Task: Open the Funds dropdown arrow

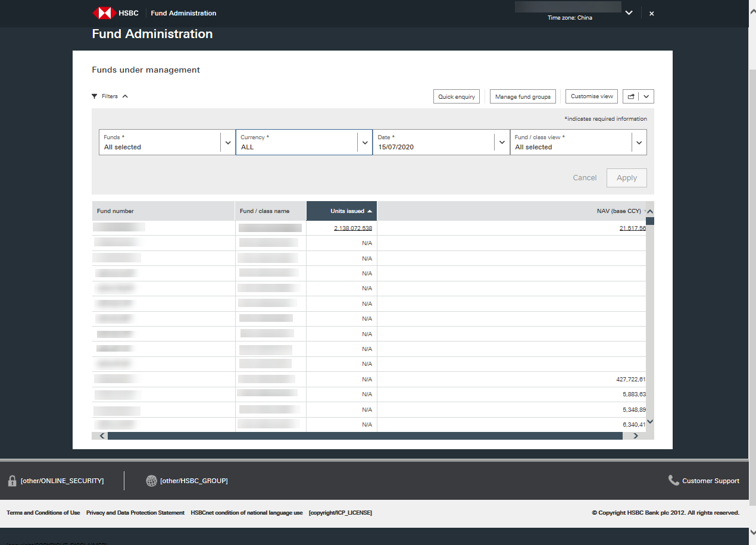Action: 228,143
